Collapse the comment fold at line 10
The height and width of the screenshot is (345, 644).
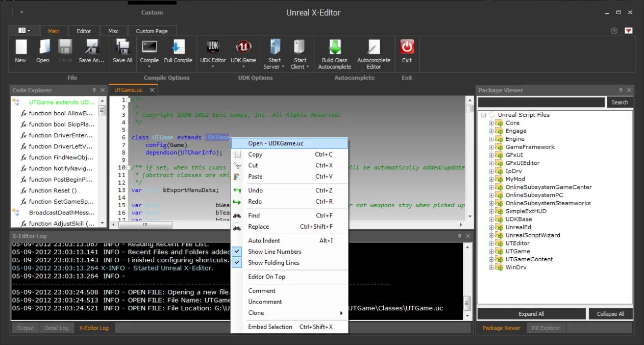[129, 167]
